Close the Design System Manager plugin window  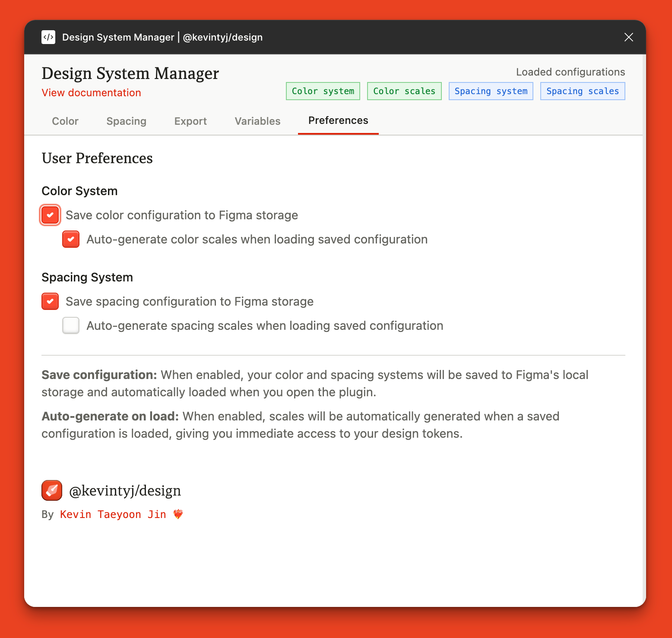click(x=628, y=37)
